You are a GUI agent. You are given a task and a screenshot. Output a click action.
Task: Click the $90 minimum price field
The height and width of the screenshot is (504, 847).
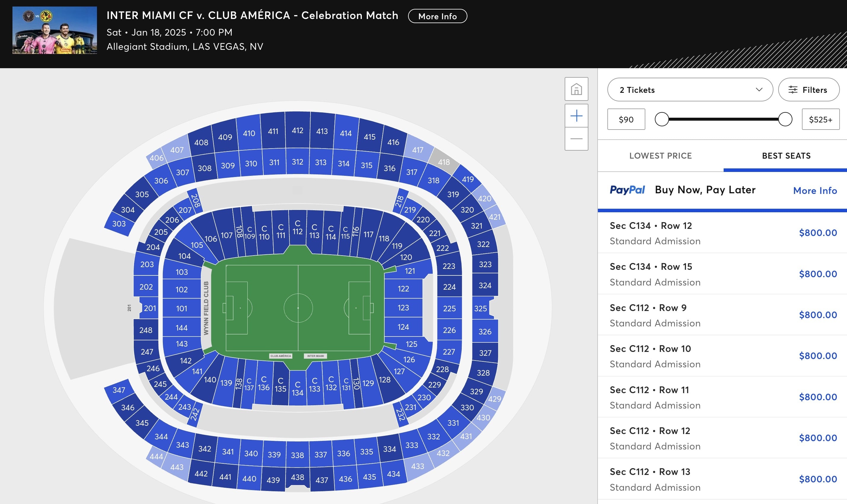pyautogui.click(x=626, y=119)
